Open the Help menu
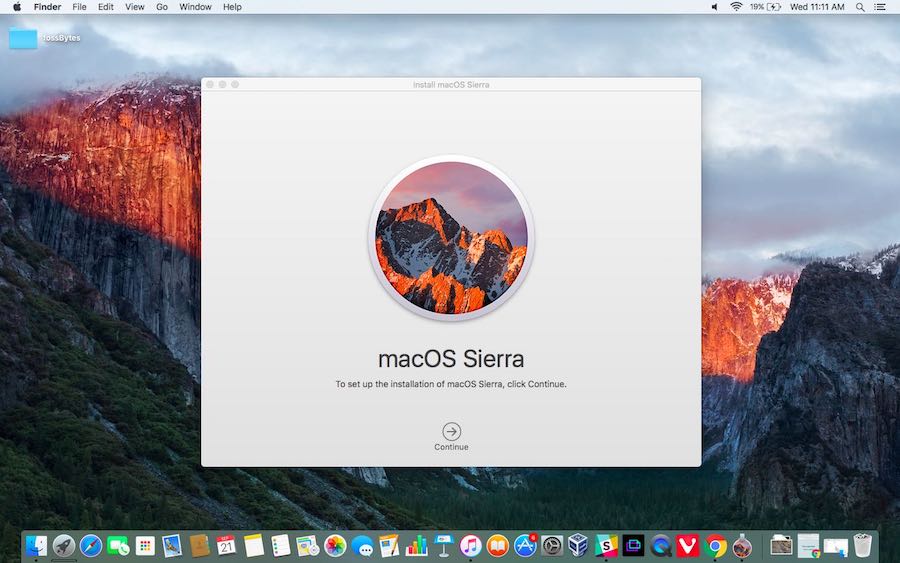 232,7
